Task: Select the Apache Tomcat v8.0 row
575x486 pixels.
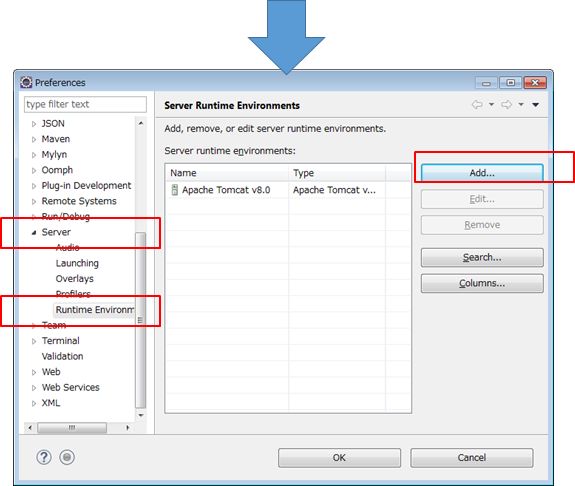Action: [x=288, y=190]
